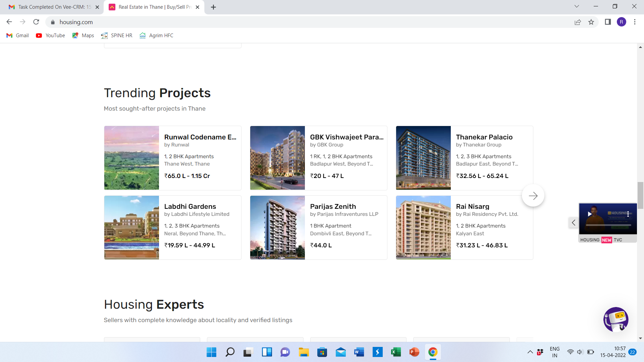Click GBK Vishwajeet project image

[x=277, y=158]
